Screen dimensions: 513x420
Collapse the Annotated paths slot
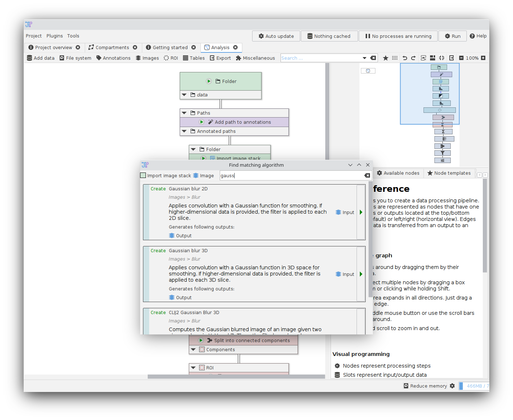[x=184, y=131]
